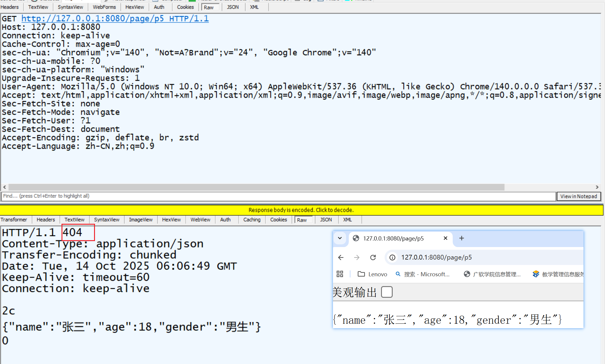
Task: Click yellow bar to decode response body
Action: coord(301,210)
